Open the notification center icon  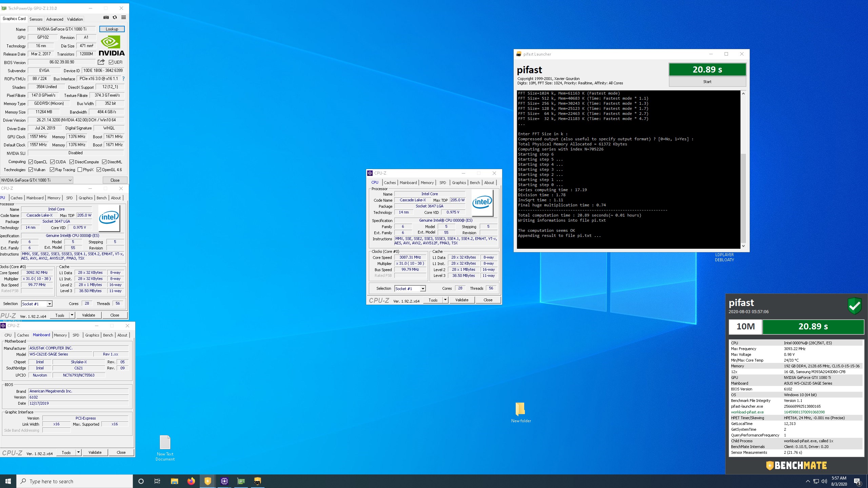pos(857,481)
